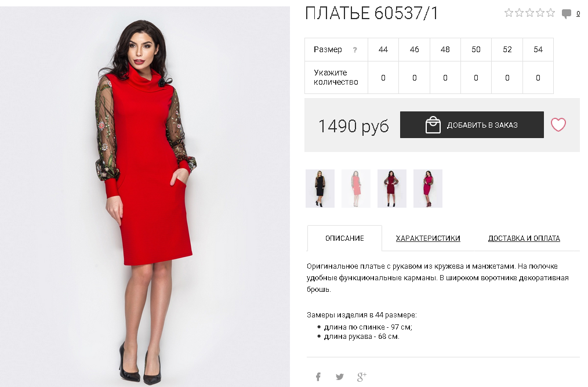Open the ДОСТАВКА И ОПЛАТА tab
Image resolution: width=588 pixels, height=387 pixels.
point(524,238)
